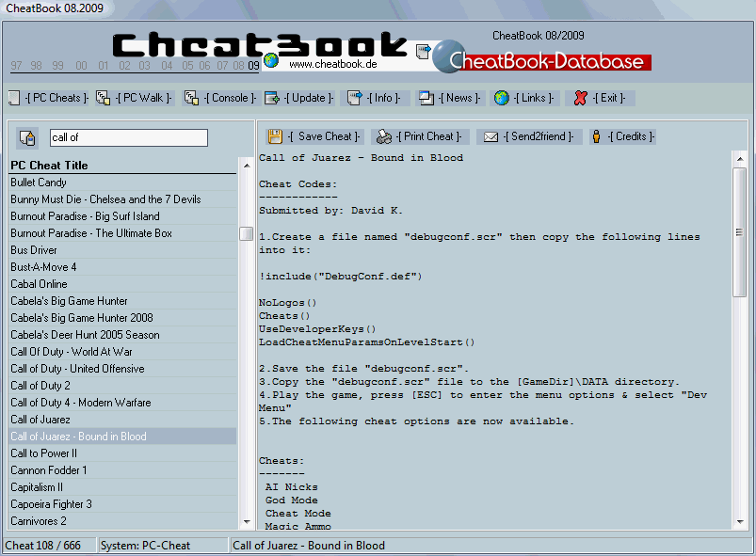756x556 pixels.
Task: Click the search icon beside the search box
Action: click(x=27, y=137)
